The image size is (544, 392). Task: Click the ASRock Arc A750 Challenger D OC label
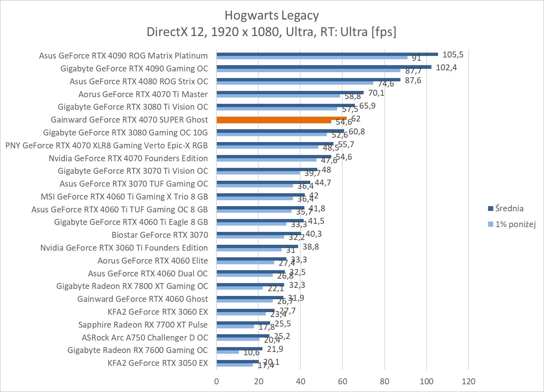pos(145,338)
